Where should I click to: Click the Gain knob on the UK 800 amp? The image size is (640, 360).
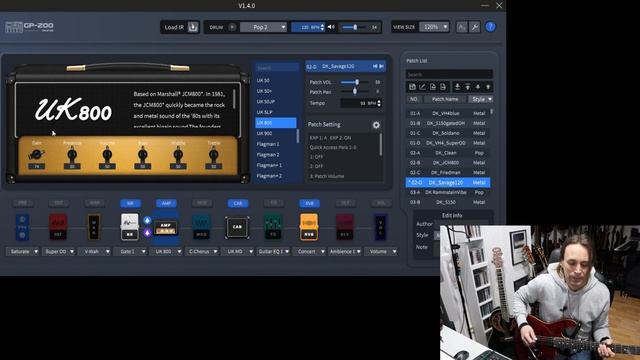[36, 155]
